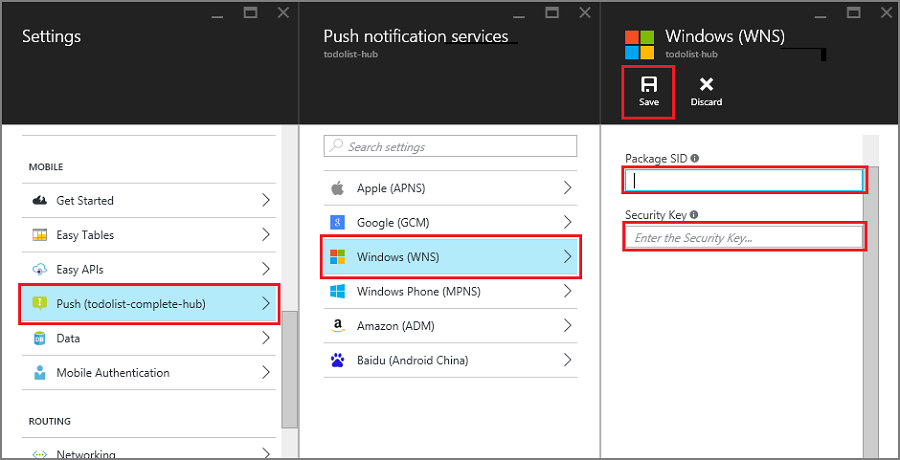Click the Security Key input field
This screenshot has height=460, width=900.
(744, 238)
